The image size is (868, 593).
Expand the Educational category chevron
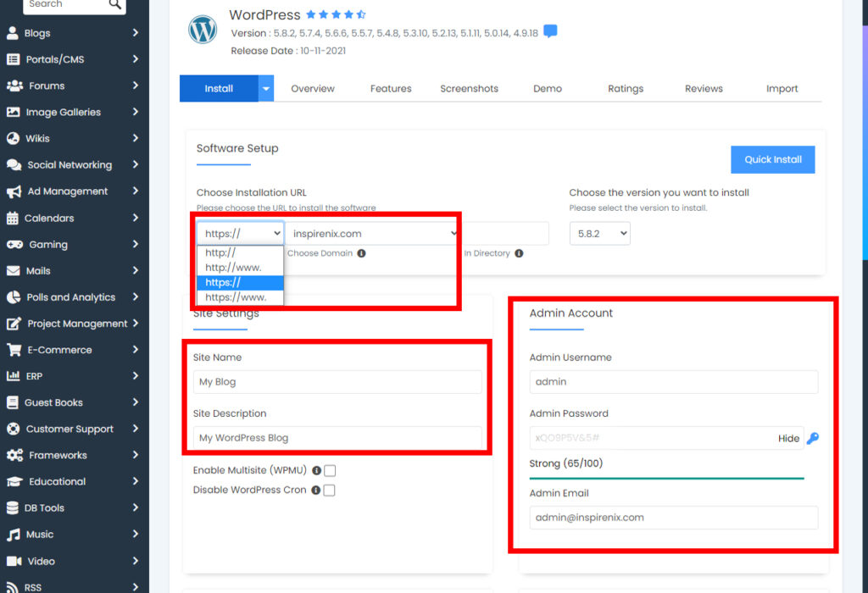coord(136,481)
